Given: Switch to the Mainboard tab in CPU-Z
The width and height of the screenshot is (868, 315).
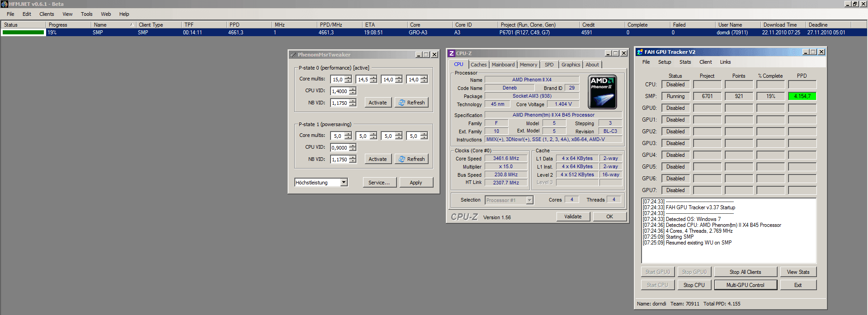Looking at the screenshot, I should 503,65.
